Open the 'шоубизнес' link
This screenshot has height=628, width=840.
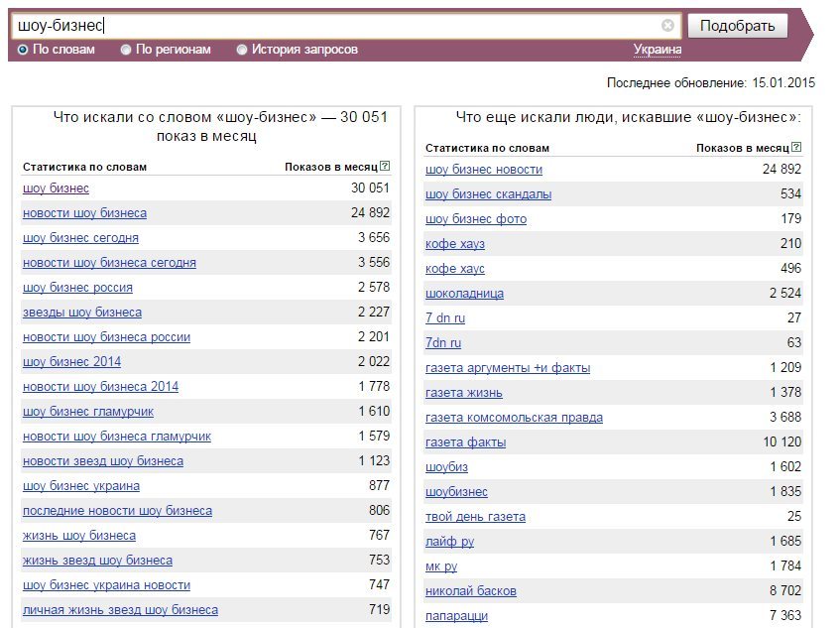pos(456,492)
